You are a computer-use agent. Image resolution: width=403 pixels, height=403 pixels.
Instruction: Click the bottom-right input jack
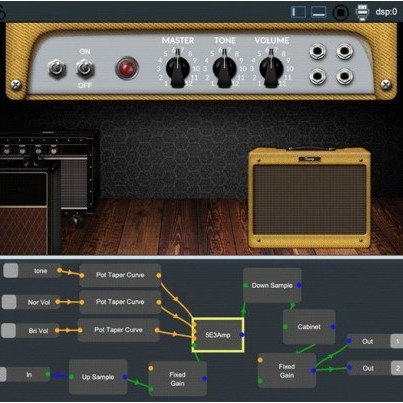point(344,77)
